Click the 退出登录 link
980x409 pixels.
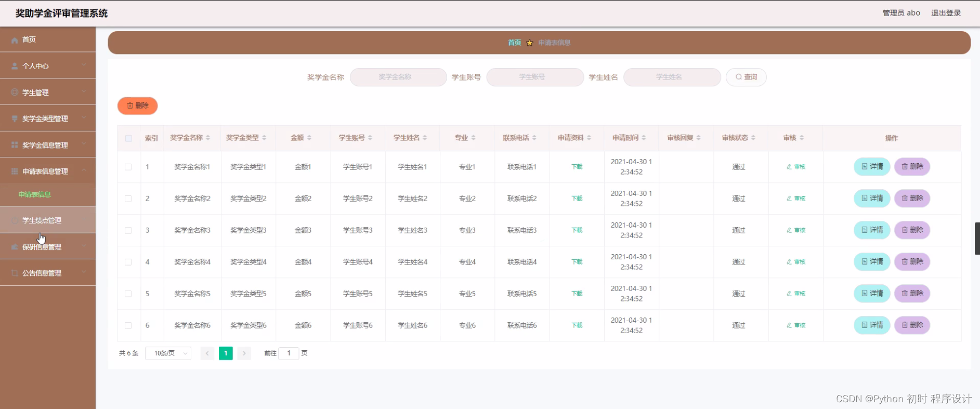pyautogui.click(x=946, y=13)
